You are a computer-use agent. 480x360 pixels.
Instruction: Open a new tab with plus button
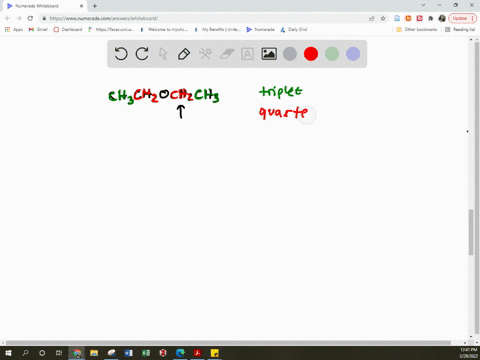click(x=95, y=6)
